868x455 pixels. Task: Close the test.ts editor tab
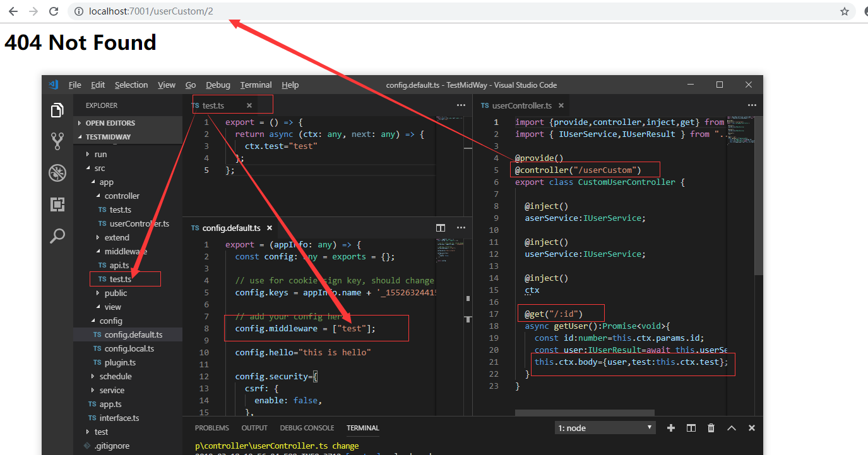[x=249, y=105]
